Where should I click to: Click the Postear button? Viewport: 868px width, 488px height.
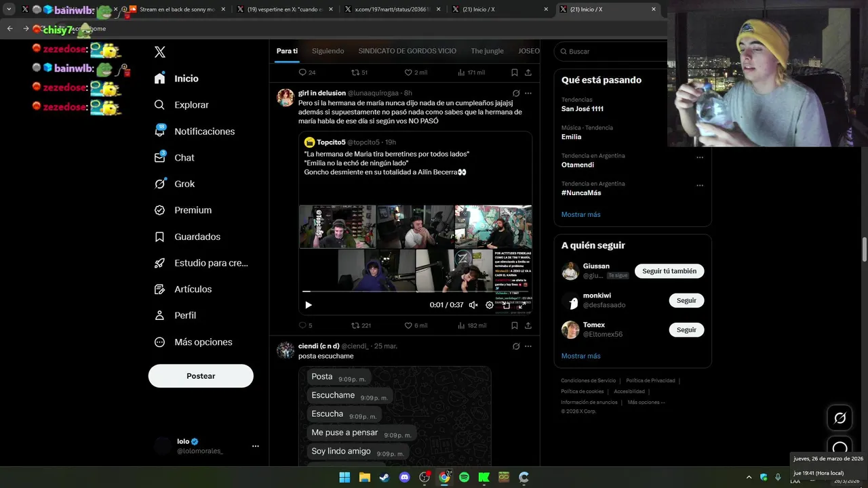(x=201, y=376)
